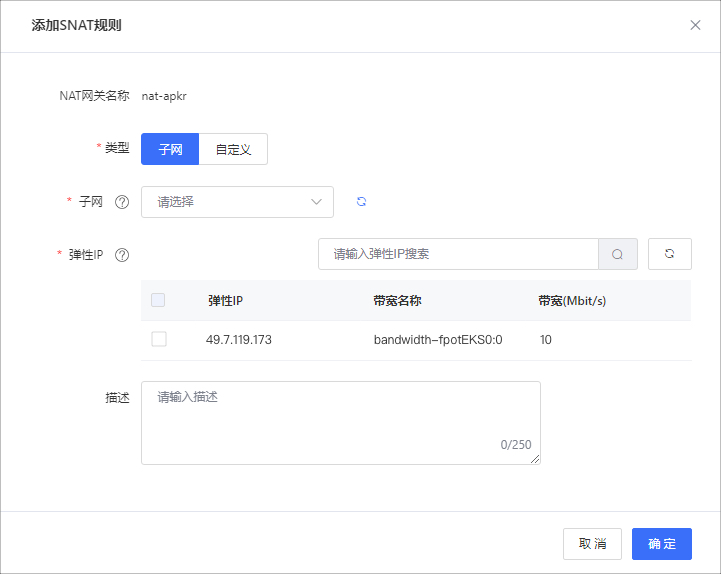721x574 pixels.
Task: Click the help icon next to 子网
Action: pyautogui.click(x=122, y=202)
